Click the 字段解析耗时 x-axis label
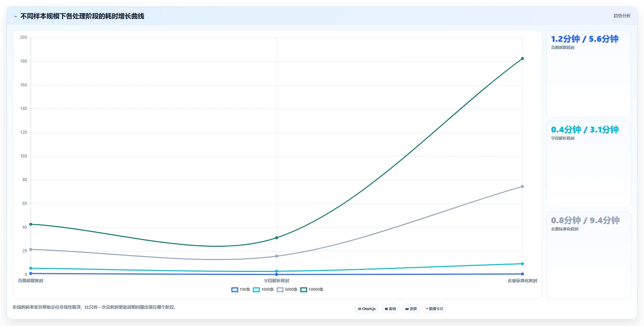Screen dimensions: 644x326 point(277,281)
